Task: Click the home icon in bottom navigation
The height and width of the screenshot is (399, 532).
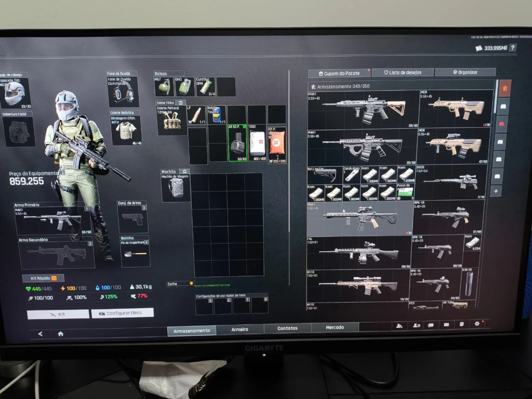Action: point(61,334)
